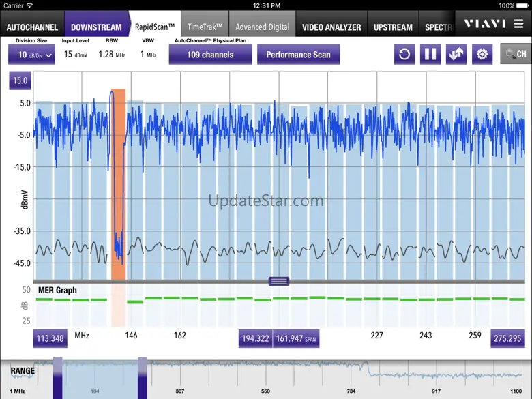The width and height of the screenshot is (532, 399).
Task: Click the 15.0 reference level box
Action: click(x=20, y=81)
